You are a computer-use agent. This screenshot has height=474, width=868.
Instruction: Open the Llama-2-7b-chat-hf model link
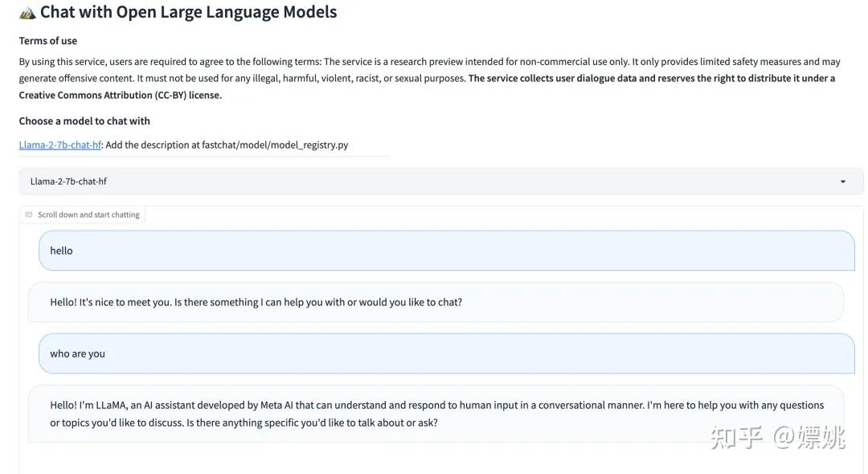pyautogui.click(x=60, y=145)
